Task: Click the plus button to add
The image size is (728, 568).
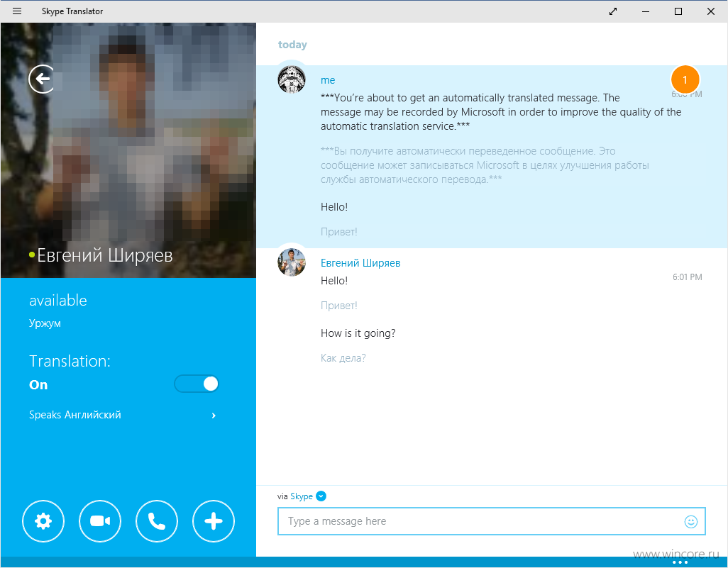Action: point(214,521)
